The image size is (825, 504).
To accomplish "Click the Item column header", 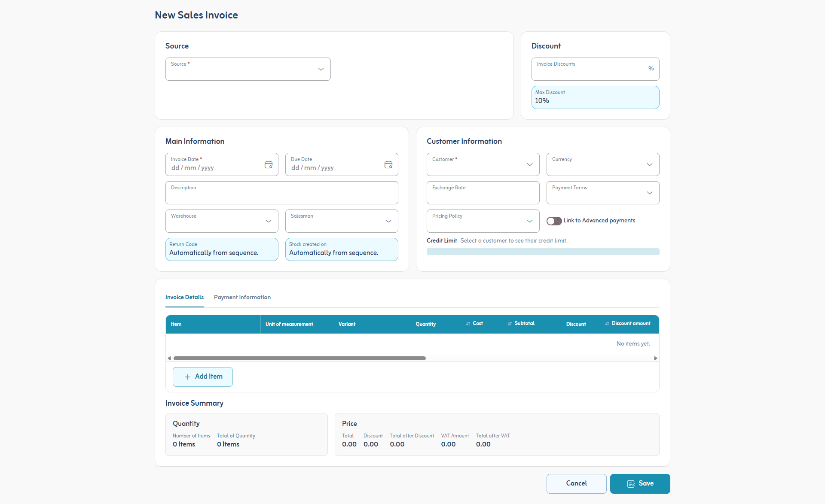I will coord(213,324).
